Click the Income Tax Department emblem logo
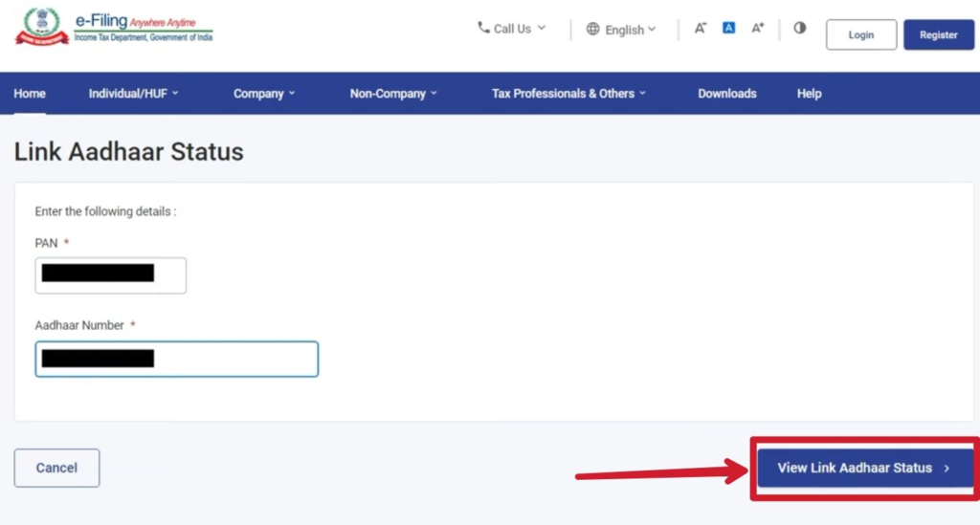Screen dimensions: 980x525 (x=41, y=28)
